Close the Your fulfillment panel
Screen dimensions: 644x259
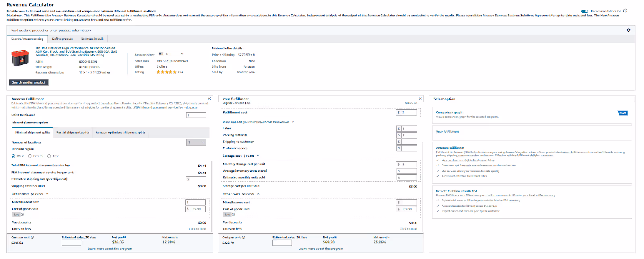click(420, 99)
